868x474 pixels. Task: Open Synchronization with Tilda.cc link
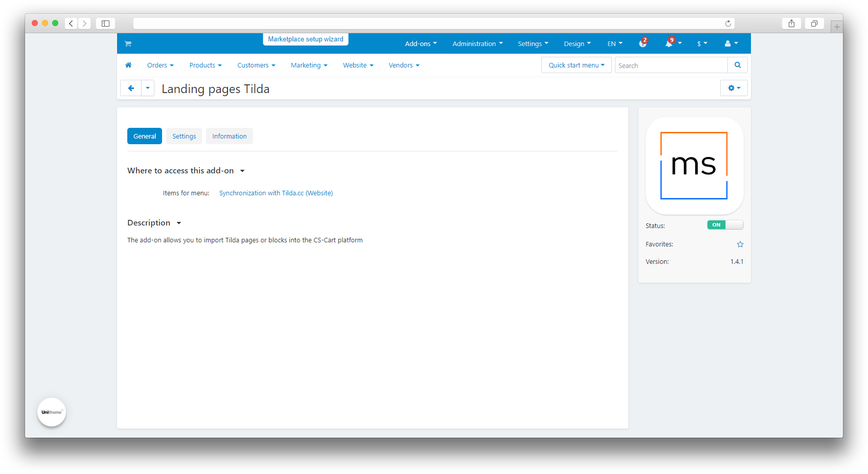tap(276, 193)
